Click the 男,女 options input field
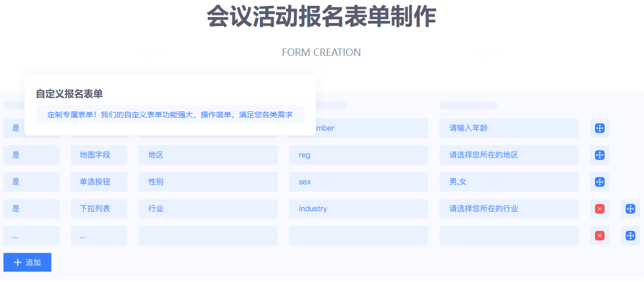 (x=509, y=182)
